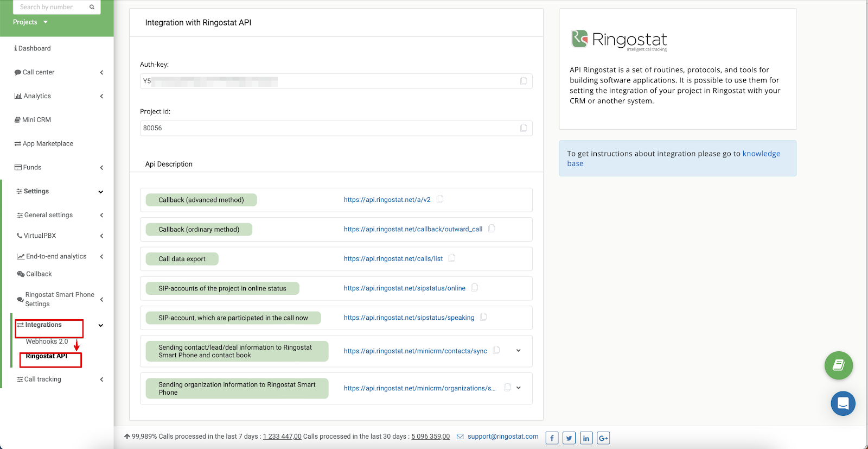
Task: Open the blue chat support widget
Action: 843,403
